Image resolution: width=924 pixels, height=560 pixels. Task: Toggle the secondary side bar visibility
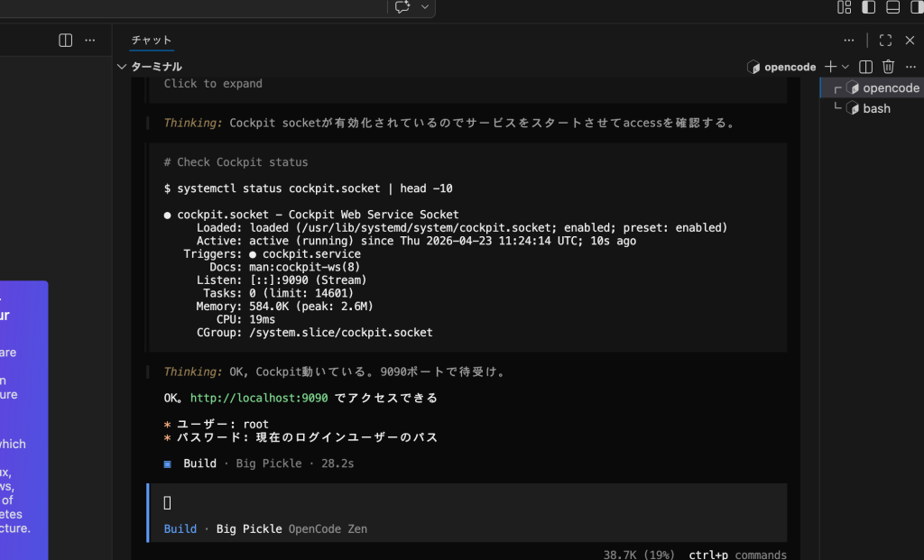[916, 7]
